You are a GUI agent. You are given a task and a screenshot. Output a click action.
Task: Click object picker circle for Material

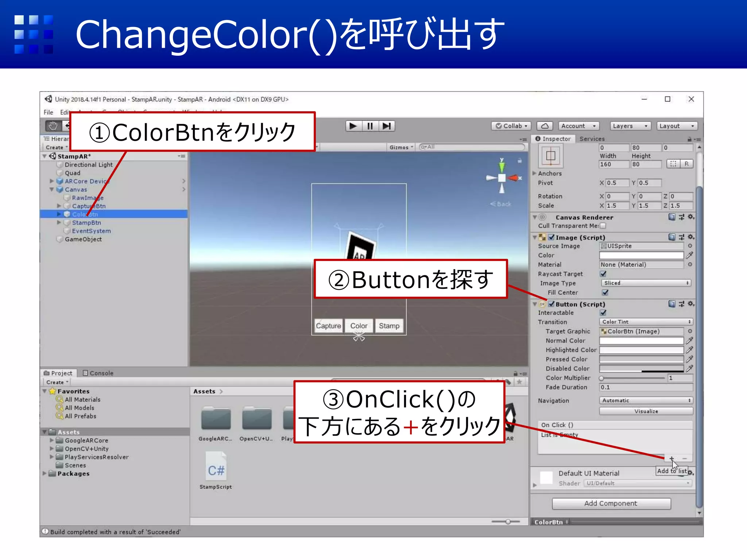coord(690,265)
